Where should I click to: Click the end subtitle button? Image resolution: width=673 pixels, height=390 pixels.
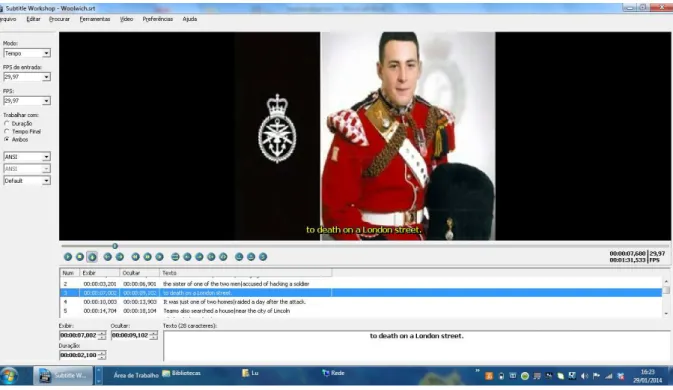click(x=223, y=257)
